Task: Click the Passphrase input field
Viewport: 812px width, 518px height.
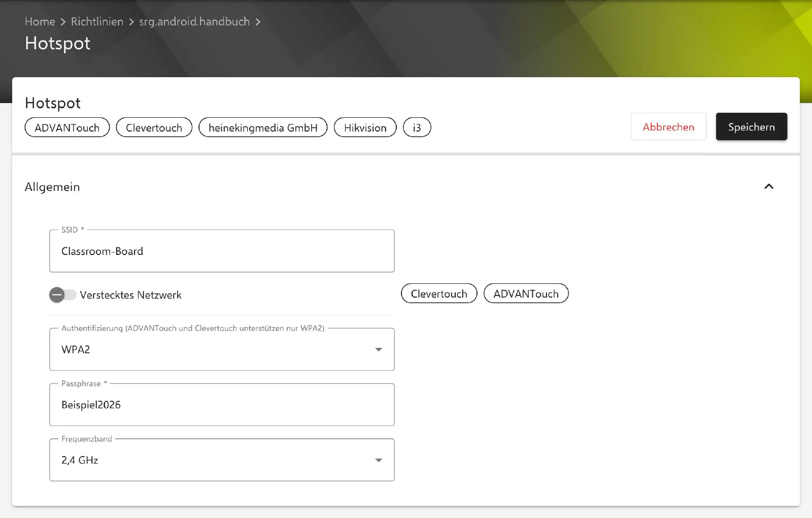Action: (222, 405)
